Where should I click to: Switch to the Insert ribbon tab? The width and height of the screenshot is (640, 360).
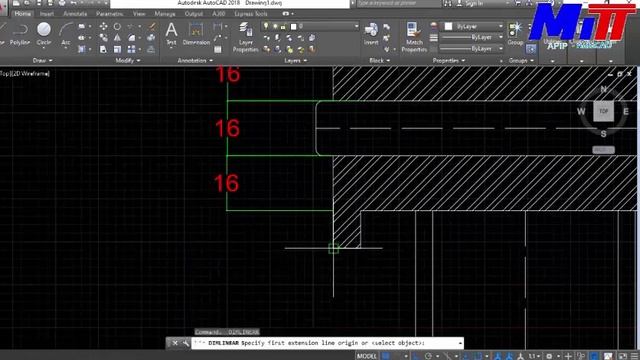(x=47, y=14)
